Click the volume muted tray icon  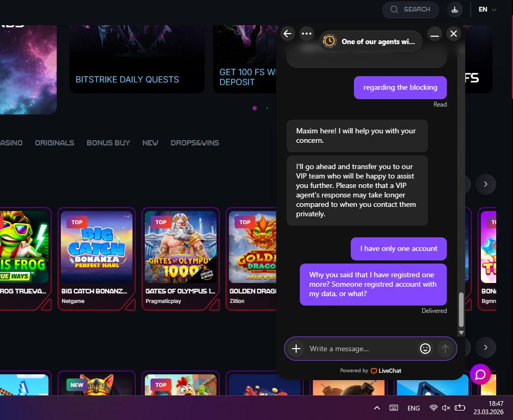click(446, 408)
